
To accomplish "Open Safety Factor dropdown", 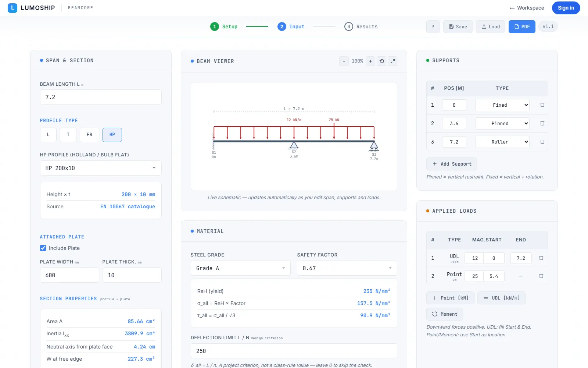I will tap(347, 268).
